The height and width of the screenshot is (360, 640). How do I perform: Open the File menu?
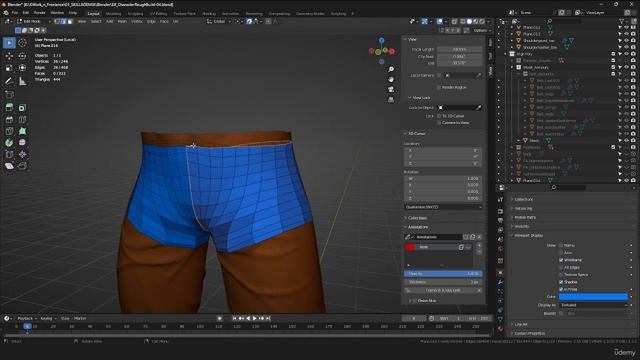15,13
